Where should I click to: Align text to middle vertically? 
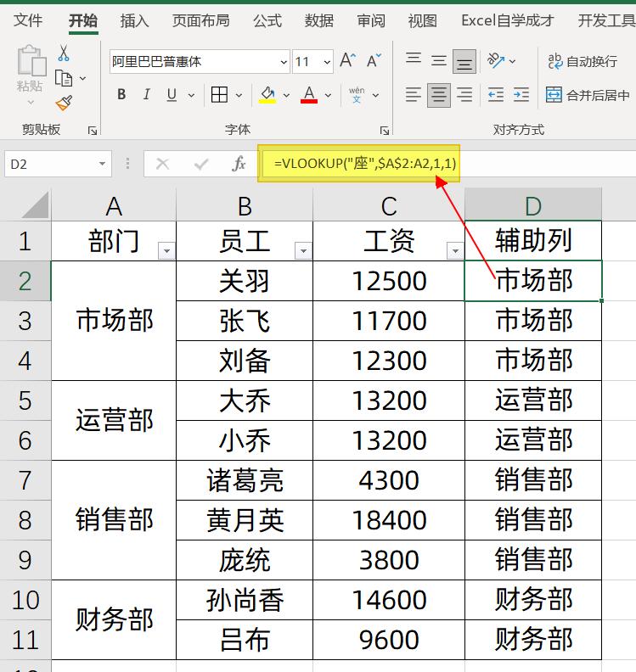[439, 60]
